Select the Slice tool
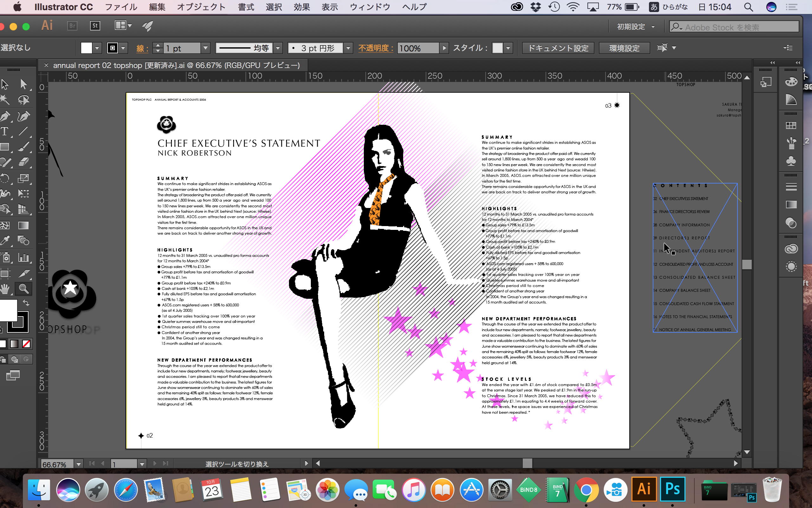The image size is (812, 508). [23, 273]
